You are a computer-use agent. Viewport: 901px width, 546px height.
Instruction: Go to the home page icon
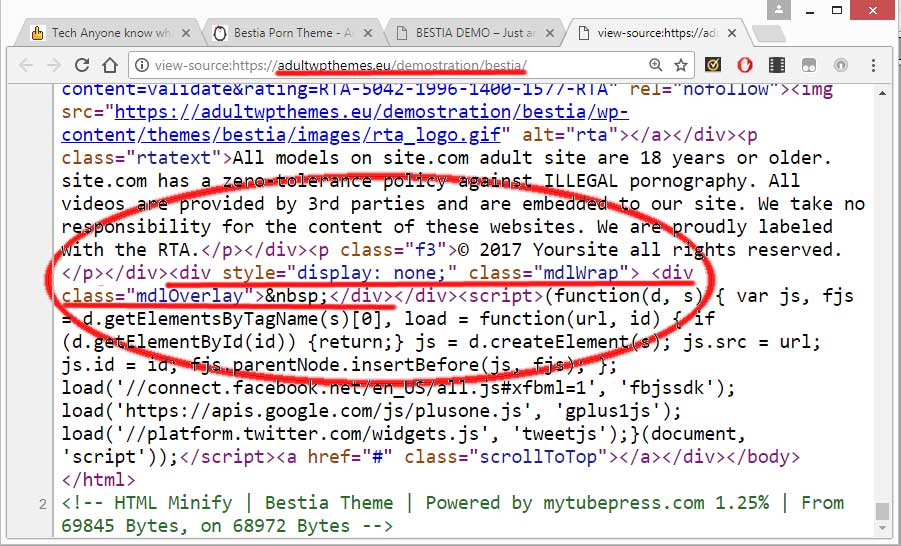tap(110, 65)
